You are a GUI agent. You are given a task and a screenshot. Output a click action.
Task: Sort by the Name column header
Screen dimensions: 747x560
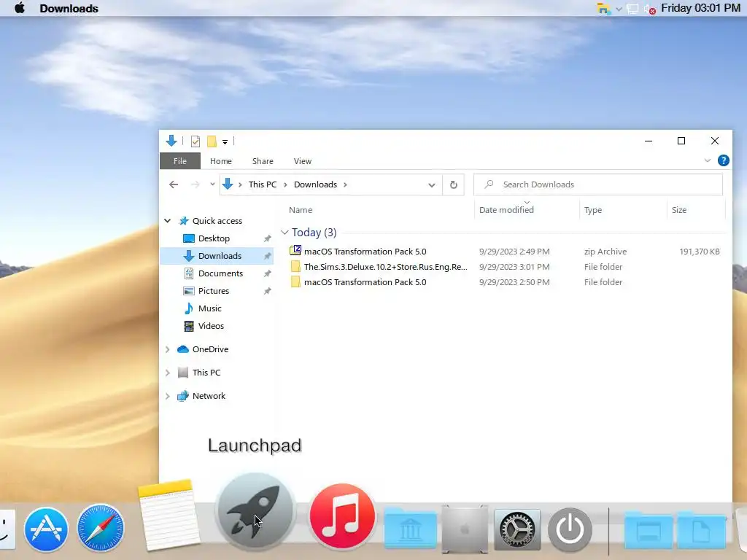pos(301,210)
